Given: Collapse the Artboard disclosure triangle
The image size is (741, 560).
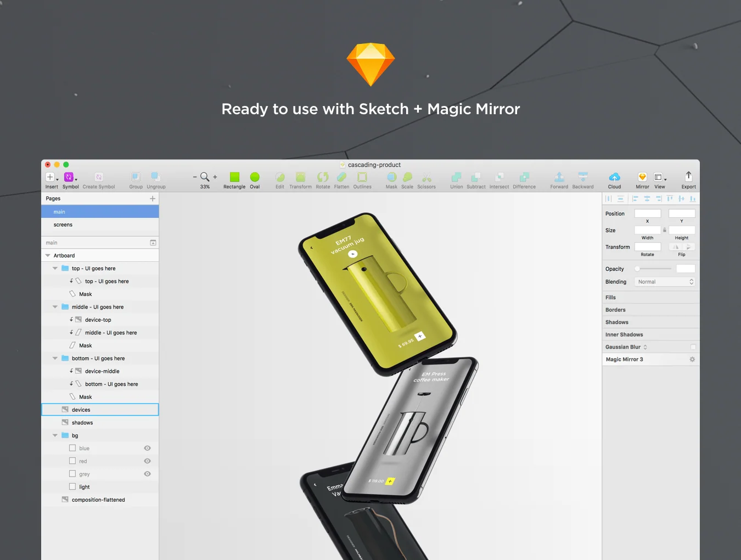Looking at the screenshot, I should [x=48, y=256].
